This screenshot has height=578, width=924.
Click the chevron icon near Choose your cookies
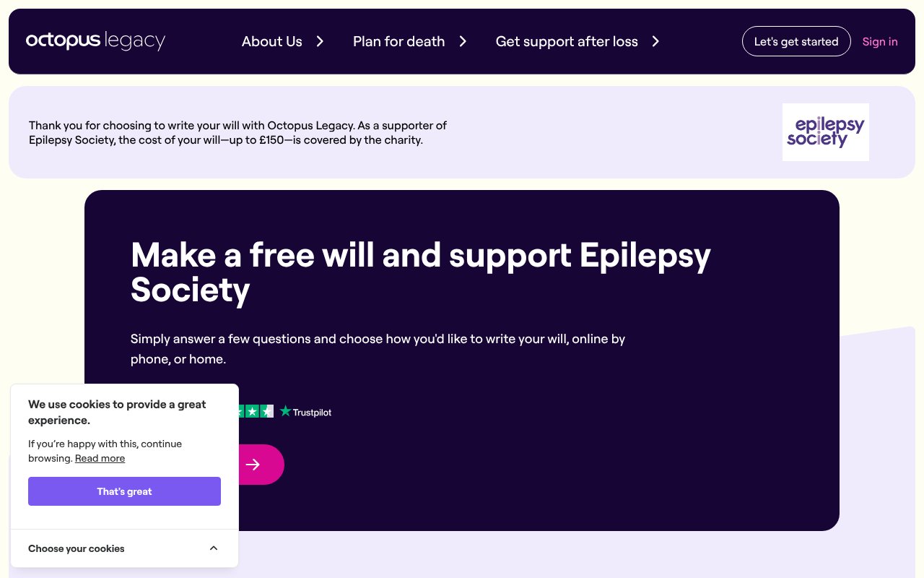point(214,548)
